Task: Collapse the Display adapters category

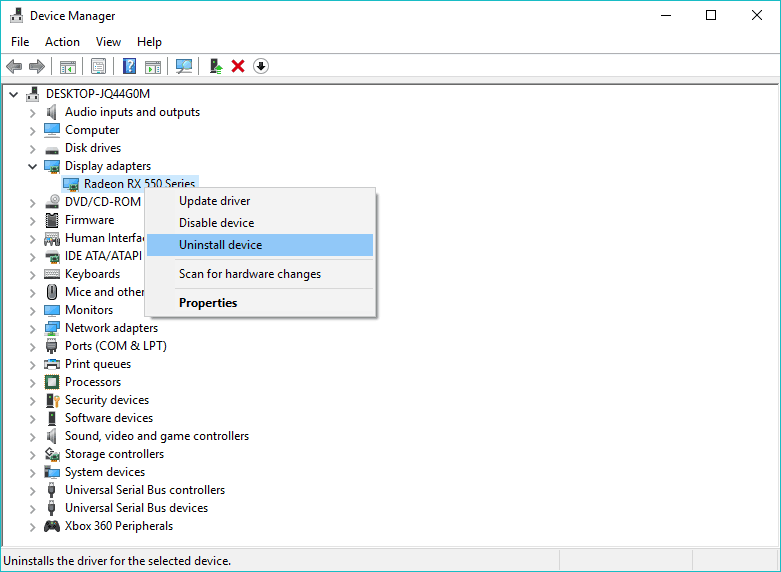Action: [x=32, y=166]
